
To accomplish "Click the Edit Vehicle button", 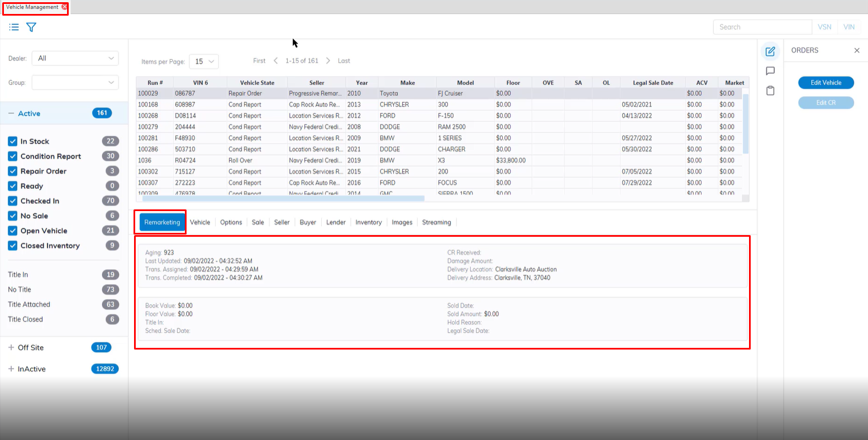I will click(826, 83).
